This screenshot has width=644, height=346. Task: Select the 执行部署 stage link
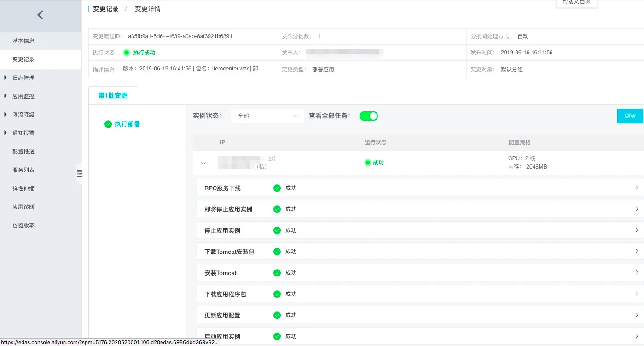tap(128, 124)
